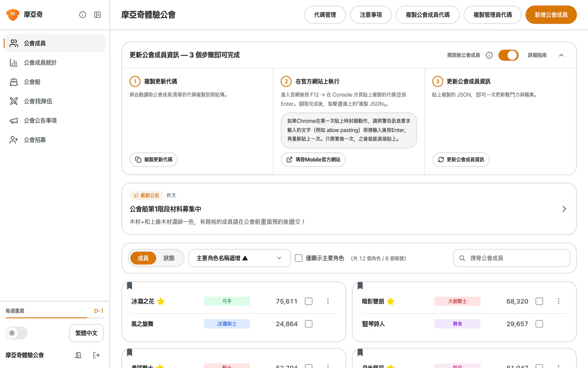The image size is (588, 368).
Task: Open the info icon beside 摩亞奇
Action: click(83, 15)
